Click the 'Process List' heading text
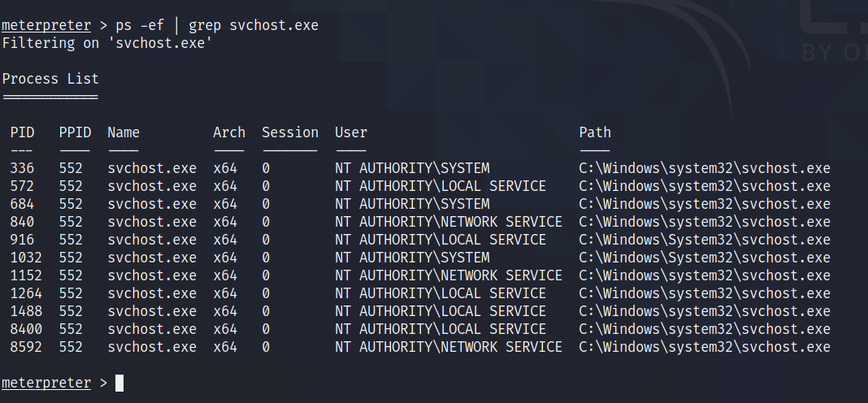This screenshot has width=868, height=403. (x=50, y=79)
